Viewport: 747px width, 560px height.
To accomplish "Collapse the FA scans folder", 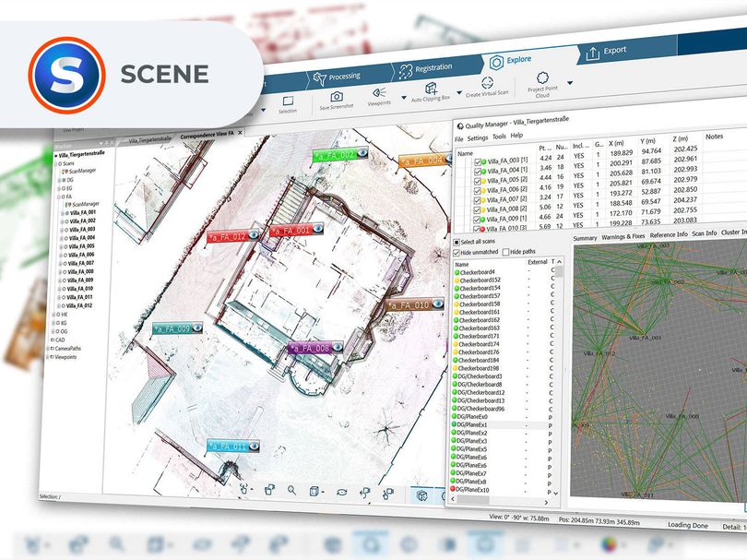I will (x=59, y=197).
